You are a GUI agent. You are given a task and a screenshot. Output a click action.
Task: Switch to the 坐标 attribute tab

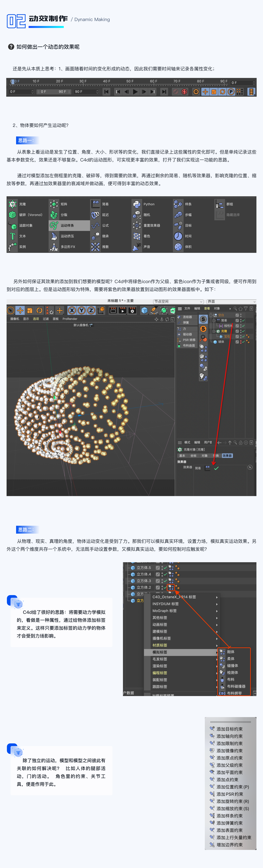click(193, 456)
